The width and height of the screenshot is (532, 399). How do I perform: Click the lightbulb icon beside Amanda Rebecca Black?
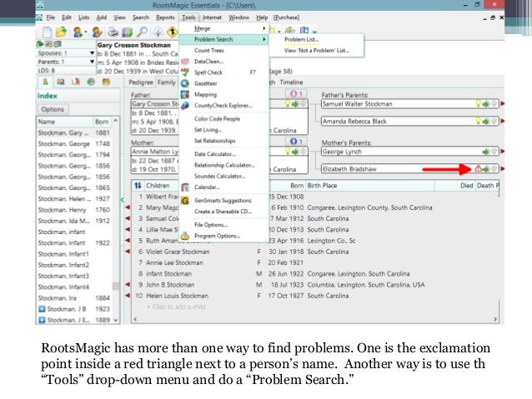click(479, 121)
